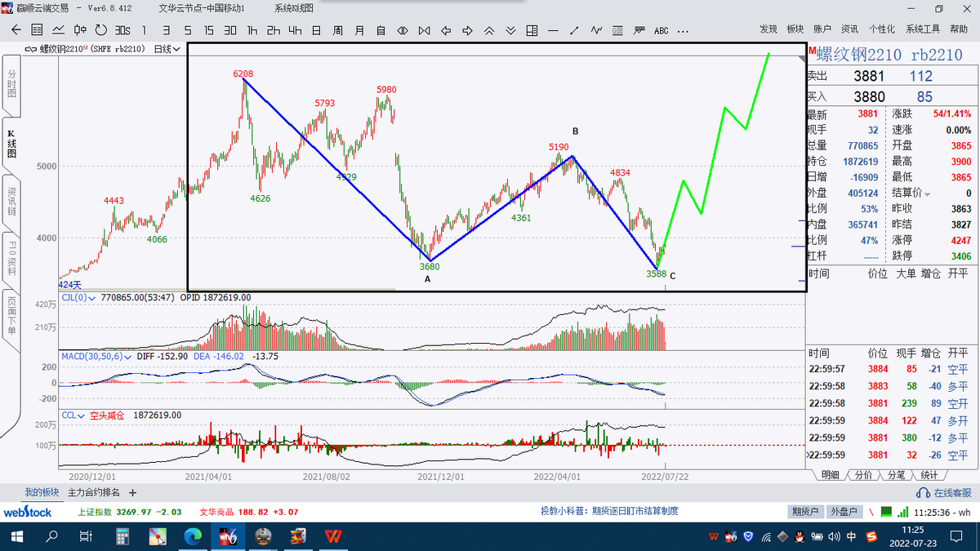This screenshot has width=980, height=551.
Task: Open Windows Start menu
Action: (16, 536)
